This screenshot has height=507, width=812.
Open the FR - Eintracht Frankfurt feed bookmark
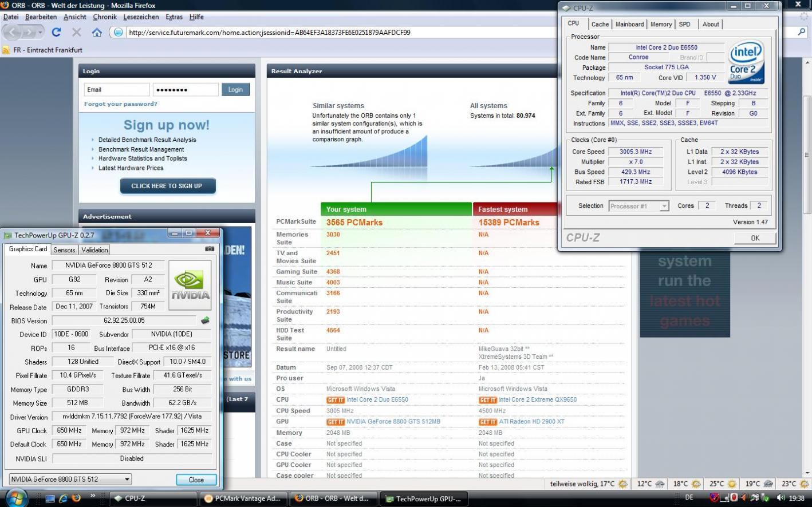click(43, 50)
